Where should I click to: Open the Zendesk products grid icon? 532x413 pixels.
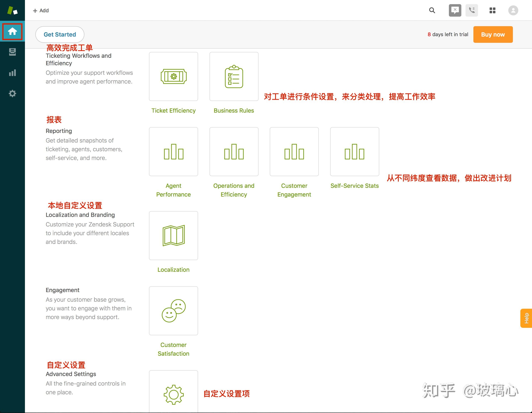pyautogui.click(x=492, y=10)
